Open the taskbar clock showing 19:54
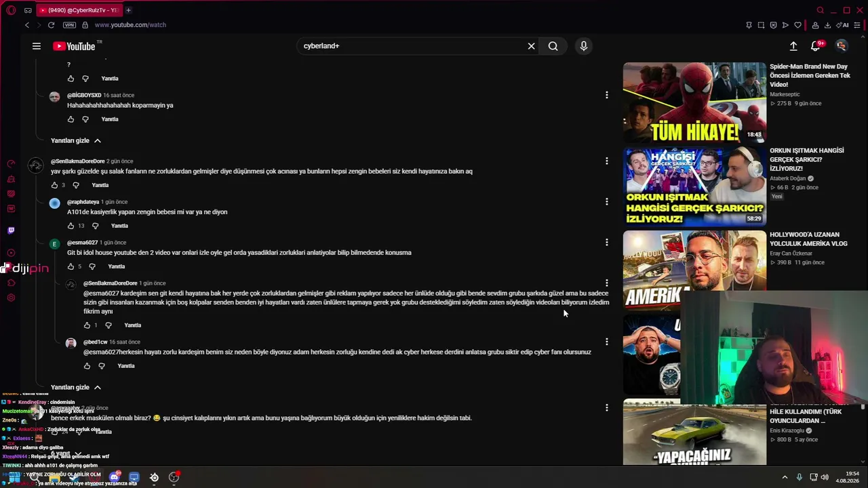The width and height of the screenshot is (868, 488). click(848, 477)
